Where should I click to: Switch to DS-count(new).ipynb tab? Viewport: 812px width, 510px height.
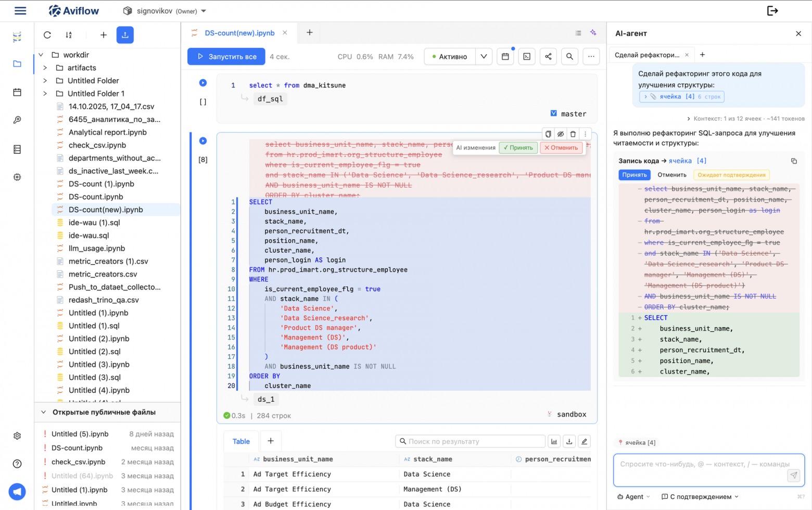(239, 33)
